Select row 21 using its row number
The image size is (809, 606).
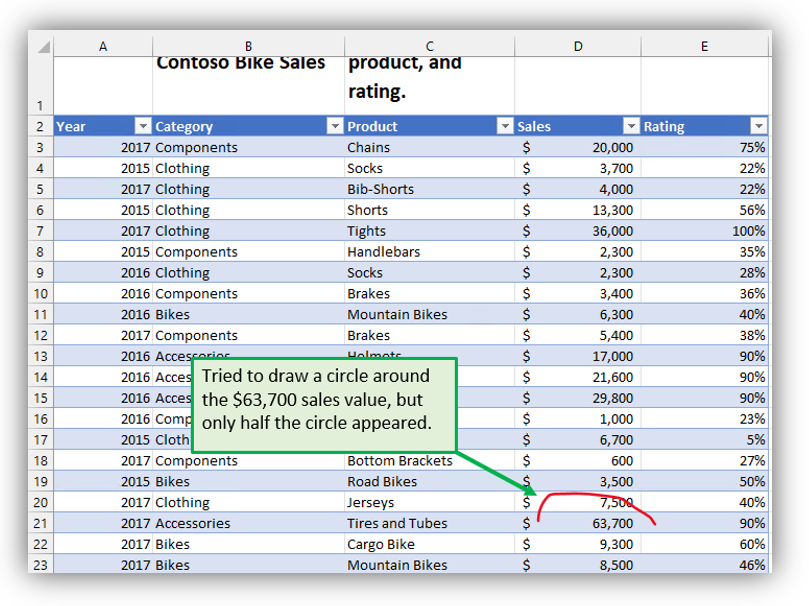[40, 523]
